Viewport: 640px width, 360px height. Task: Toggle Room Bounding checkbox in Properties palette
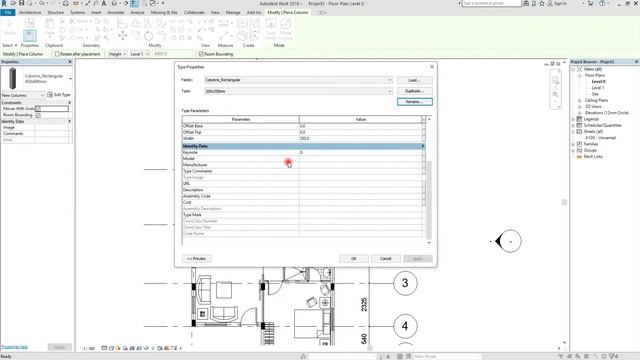(x=38, y=115)
